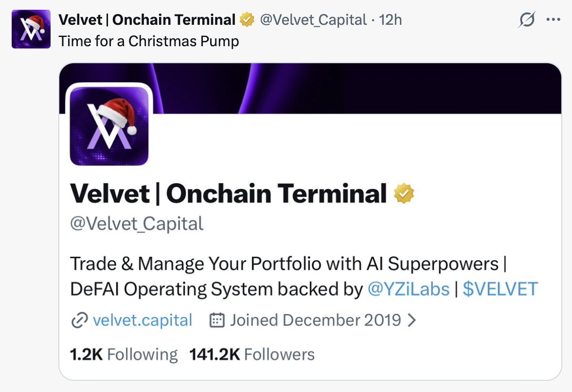Click the chain link icon before velvet.capital

pos(79,321)
